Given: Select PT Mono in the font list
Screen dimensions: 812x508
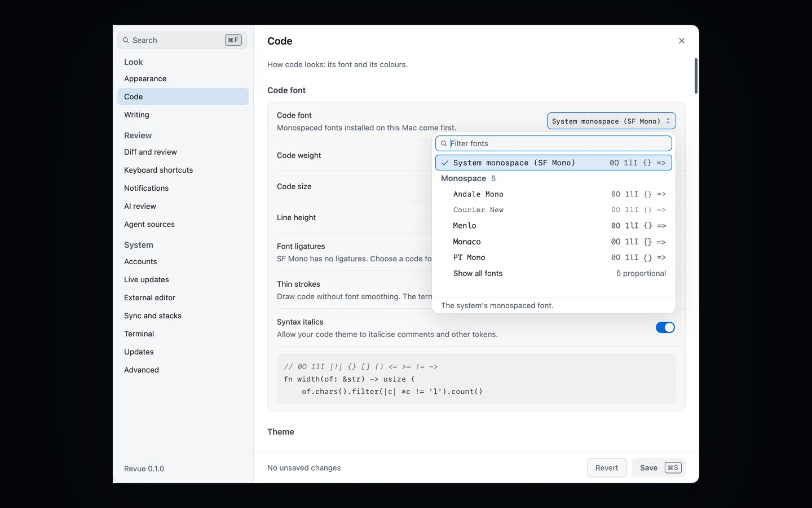Looking at the screenshot, I should point(554,257).
